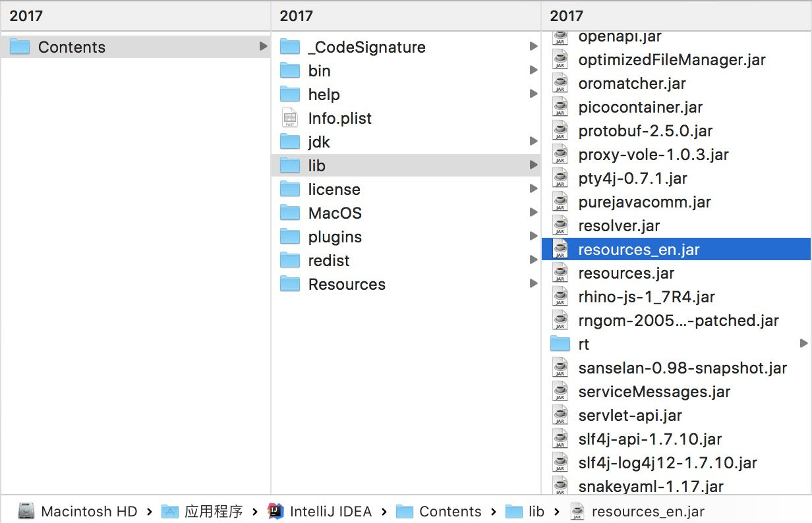The image size is (812, 523).
Task: Click lib in the bottom path bar
Action: [536, 510]
